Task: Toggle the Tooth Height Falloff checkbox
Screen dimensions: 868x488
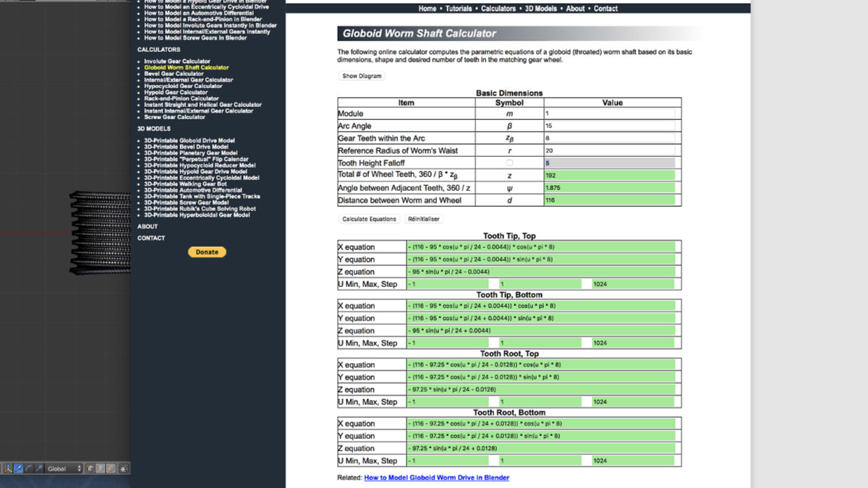Action: (509, 163)
